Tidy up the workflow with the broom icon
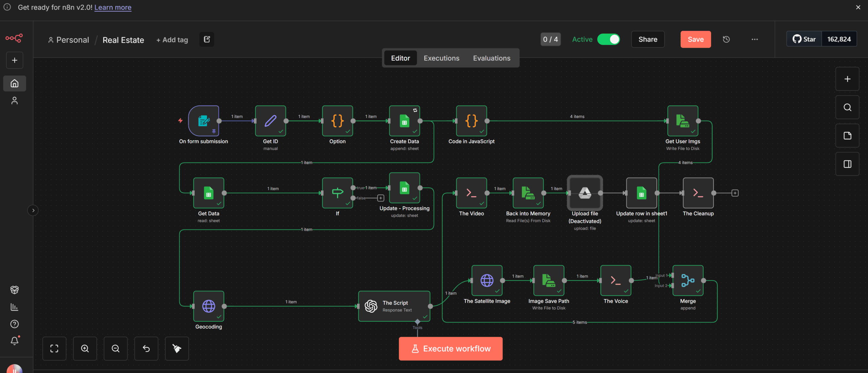 click(177, 348)
